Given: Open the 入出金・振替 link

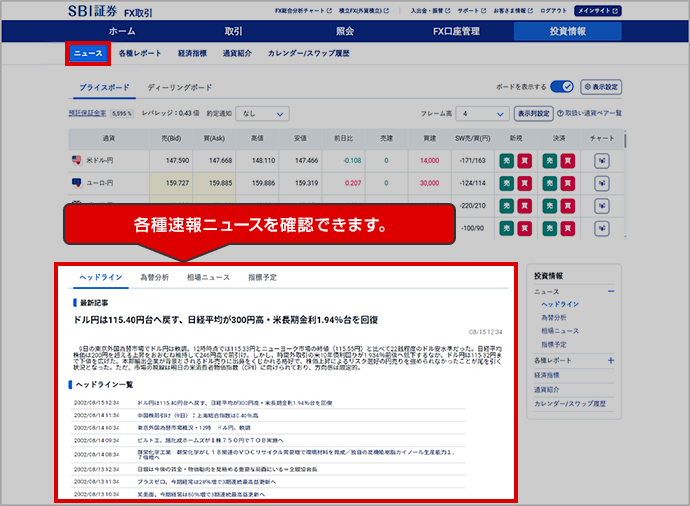Looking at the screenshot, I should pyautogui.click(x=430, y=11).
